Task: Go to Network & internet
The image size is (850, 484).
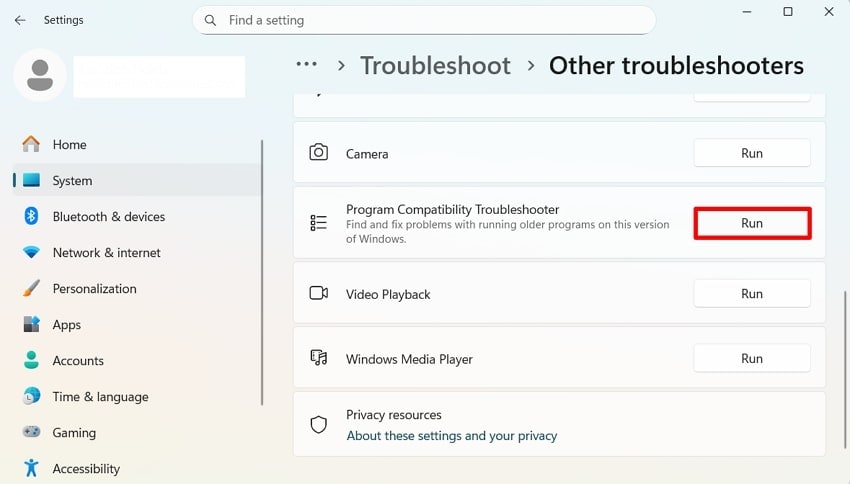Action: 137,253
